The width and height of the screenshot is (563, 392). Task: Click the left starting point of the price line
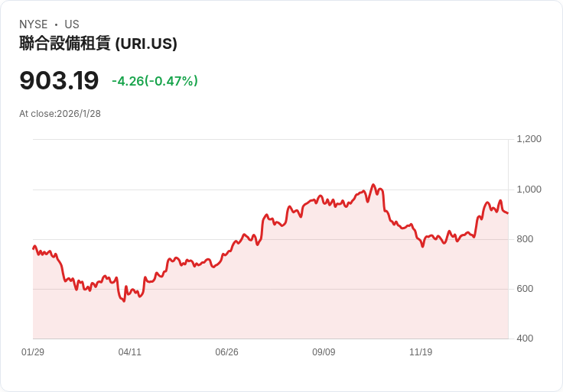[34, 248]
